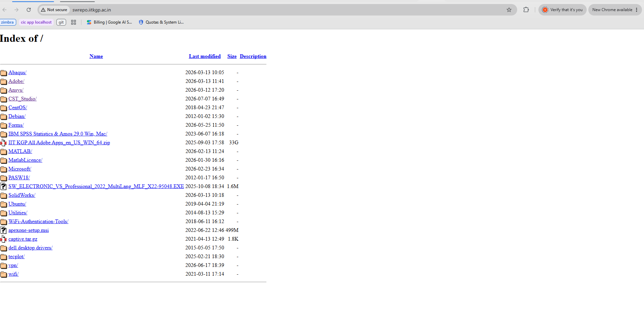Viewport: 644px width, 335px height.
Task: Click New Chrome available button
Action: point(615,10)
